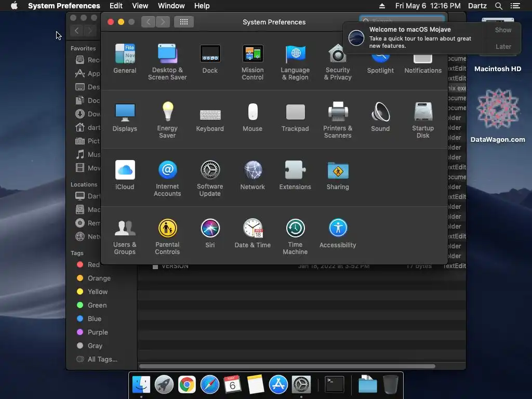532x399 pixels.
Task: Open Users & Groups preferences
Action: (125, 237)
